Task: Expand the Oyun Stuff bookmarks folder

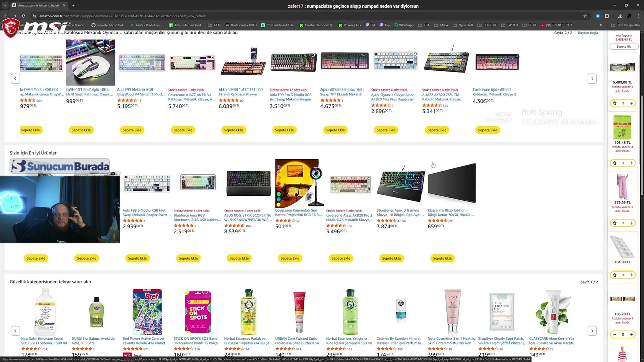Action: (463, 25)
